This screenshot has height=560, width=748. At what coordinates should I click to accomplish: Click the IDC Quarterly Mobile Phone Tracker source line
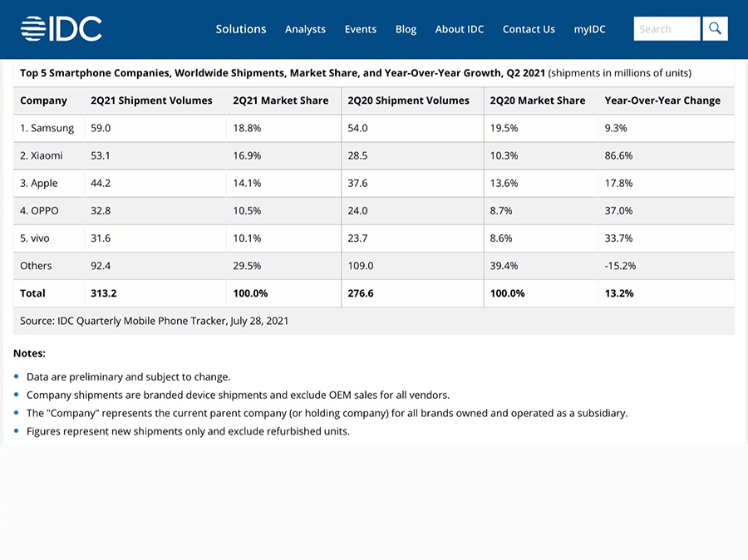155,321
